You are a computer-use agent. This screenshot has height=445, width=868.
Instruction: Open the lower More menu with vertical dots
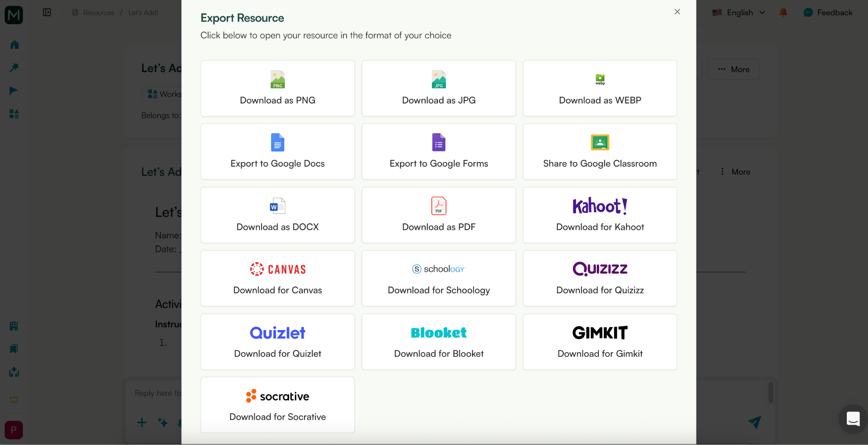pyautogui.click(x=735, y=172)
